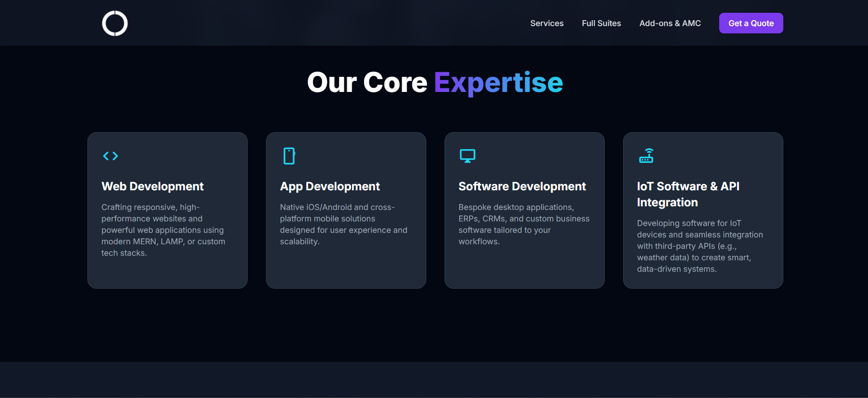This screenshot has height=398, width=868.
Task: Click the circular logo in the header
Action: [114, 23]
